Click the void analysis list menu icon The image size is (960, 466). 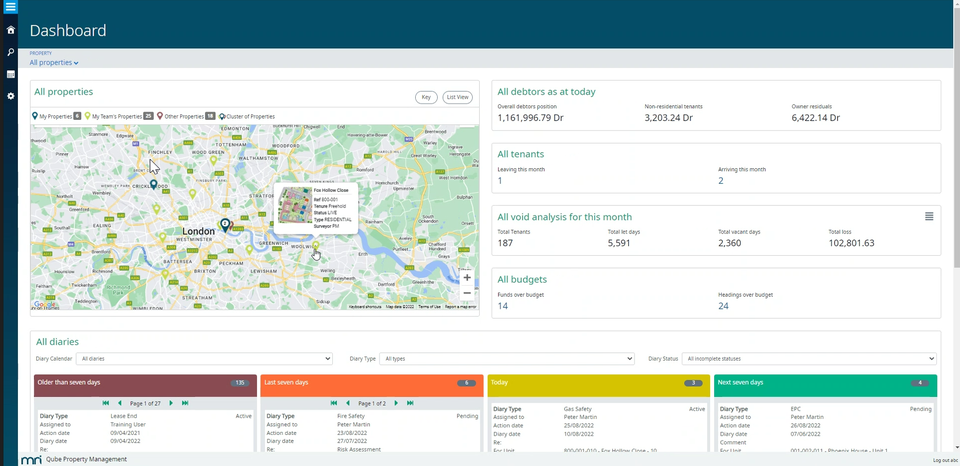929,216
